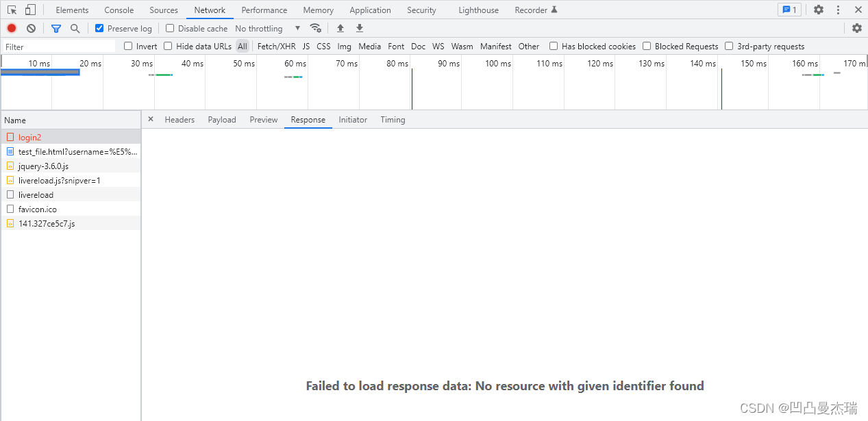Select the livereload request row
Viewport: 868px width, 421px height.
71,194
